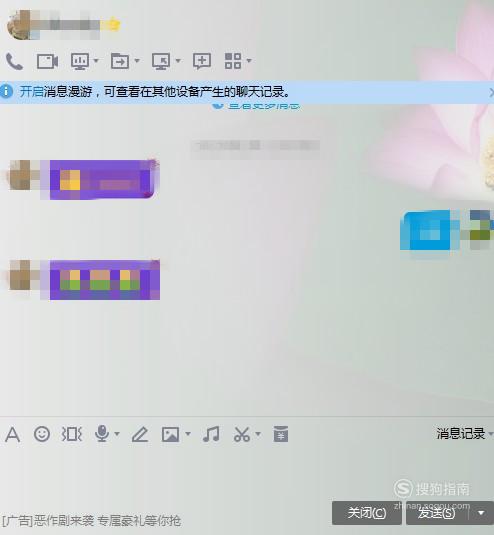Click the blue info icon in notification bar
This screenshot has width=494, height=535.
pos(6,91)
